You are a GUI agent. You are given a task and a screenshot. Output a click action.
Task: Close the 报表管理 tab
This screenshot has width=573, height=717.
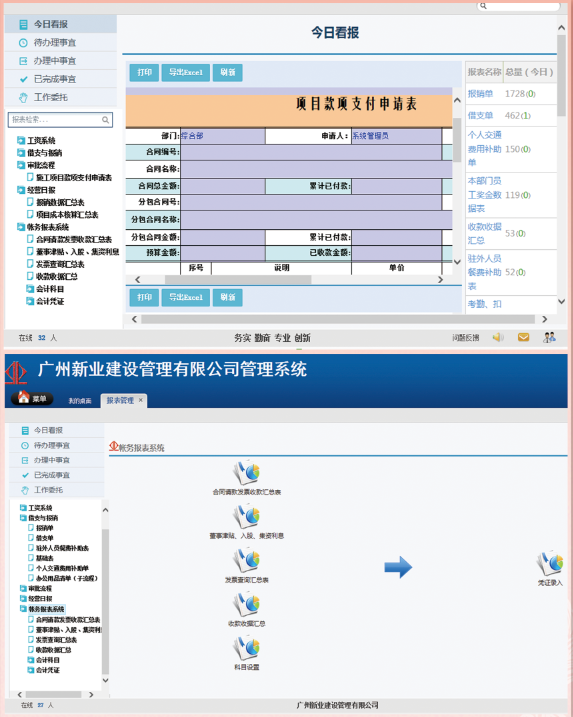(x=141, y=400)
